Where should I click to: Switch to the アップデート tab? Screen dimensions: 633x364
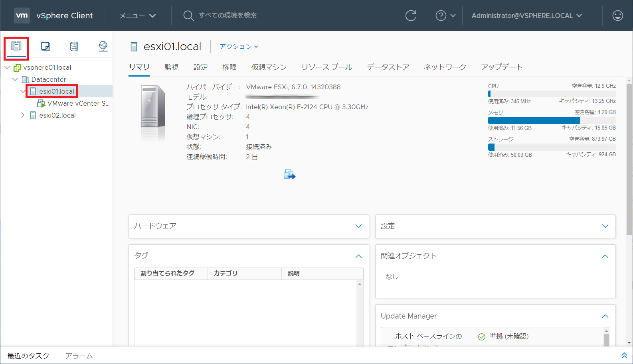pos(502,67)
